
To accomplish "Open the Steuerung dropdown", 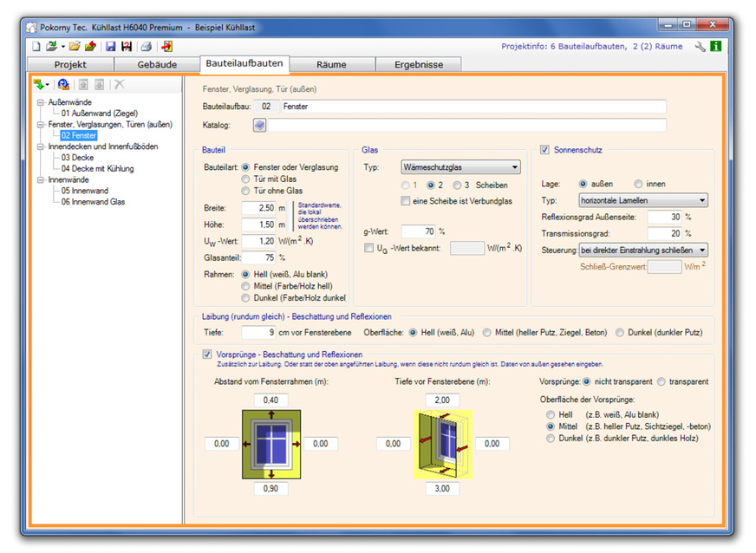I will click(x=642, y=250).
